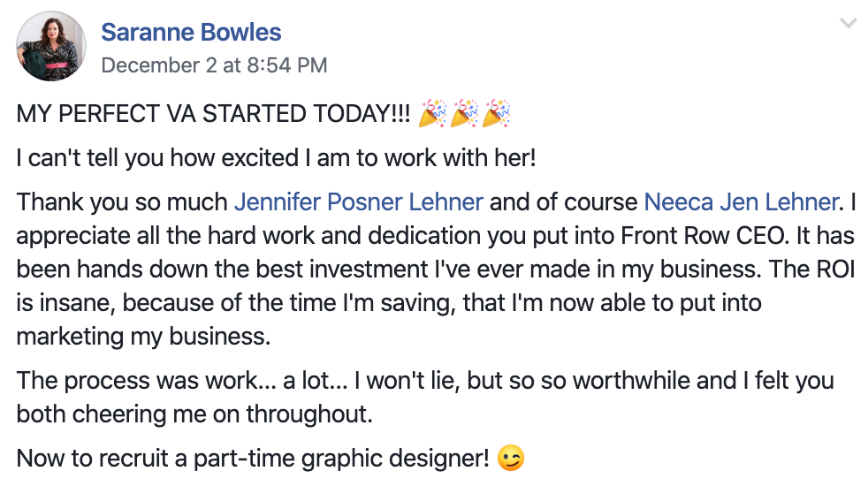Open the tagged Jennifer Posner Lehner profile
This screenshot has width=868, height=486.
358,202
